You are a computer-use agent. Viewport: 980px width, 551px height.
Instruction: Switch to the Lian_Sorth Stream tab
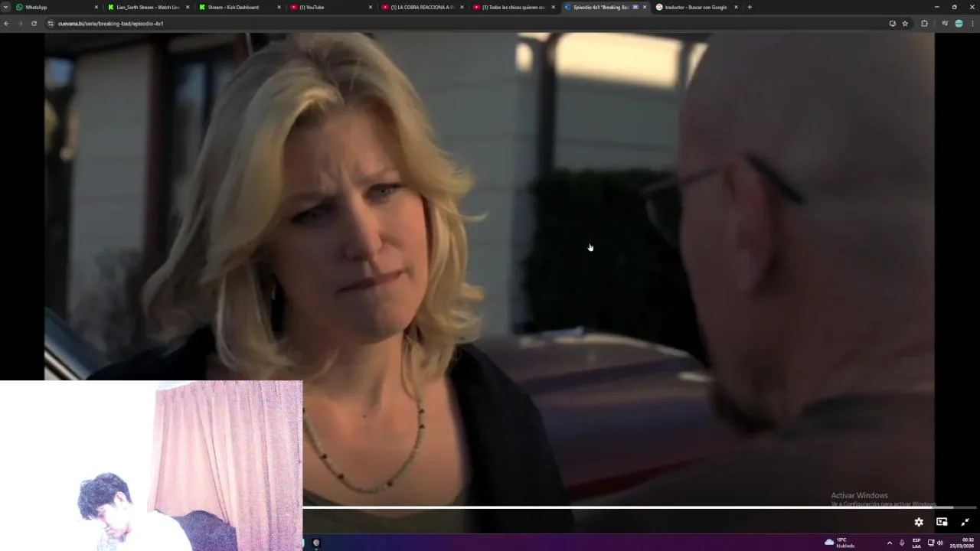pyautogui.click(x=149, y=7)
